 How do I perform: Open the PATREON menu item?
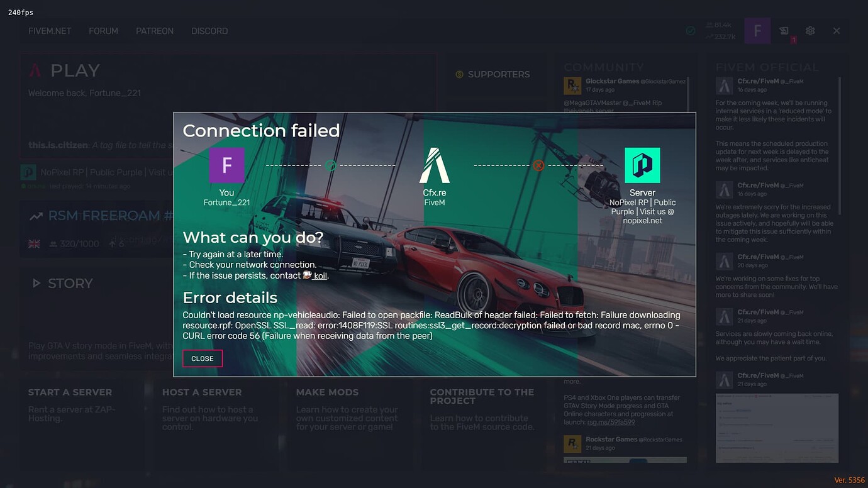point(155,31)
